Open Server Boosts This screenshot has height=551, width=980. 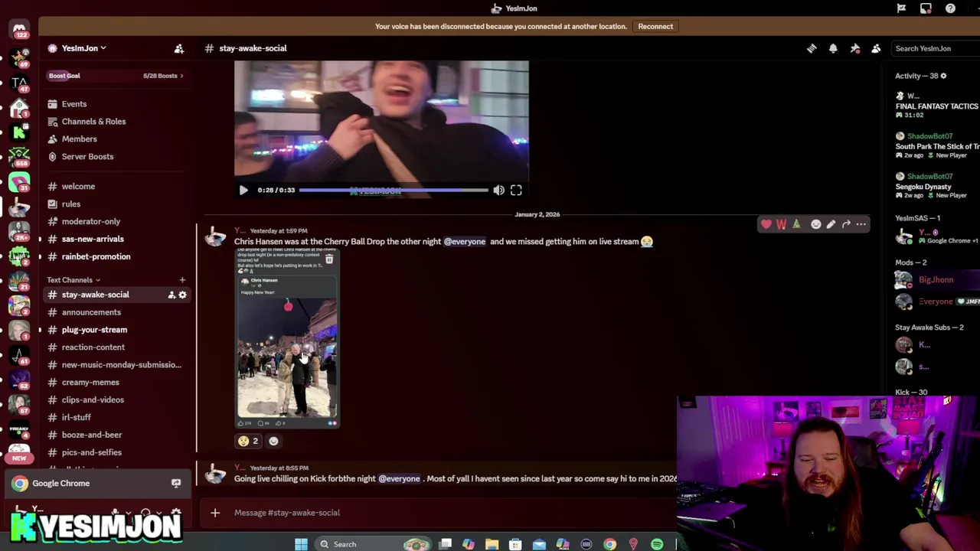tap(87, 157)
